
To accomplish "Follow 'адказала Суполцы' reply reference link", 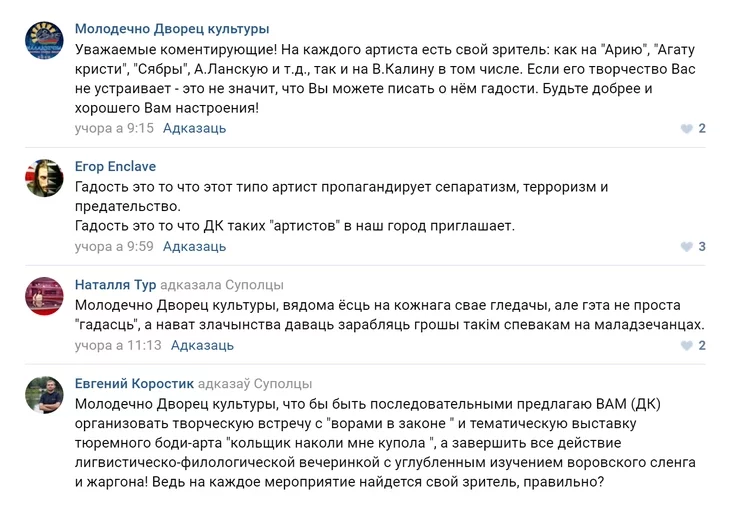I will click(222, 285).
